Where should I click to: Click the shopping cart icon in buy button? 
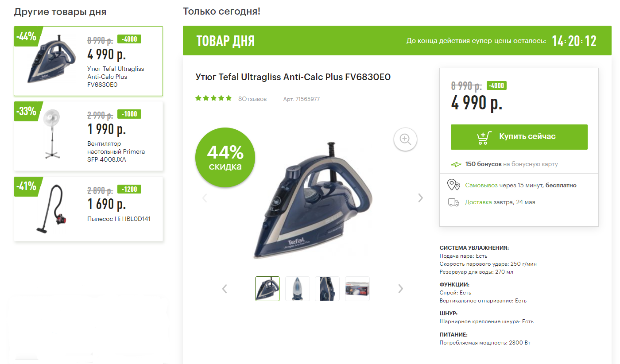pos(484,137)
